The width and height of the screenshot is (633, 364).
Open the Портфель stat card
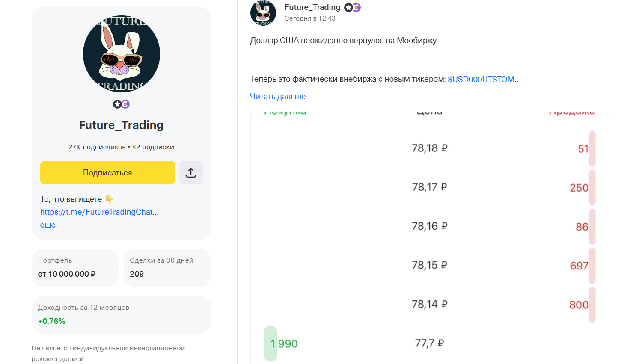tap(75, 267)
